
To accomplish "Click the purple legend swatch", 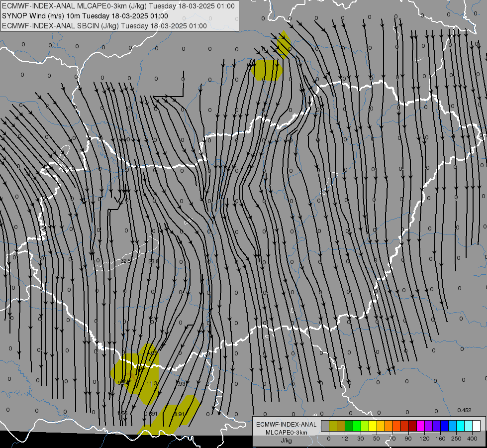I will [429, 426].
